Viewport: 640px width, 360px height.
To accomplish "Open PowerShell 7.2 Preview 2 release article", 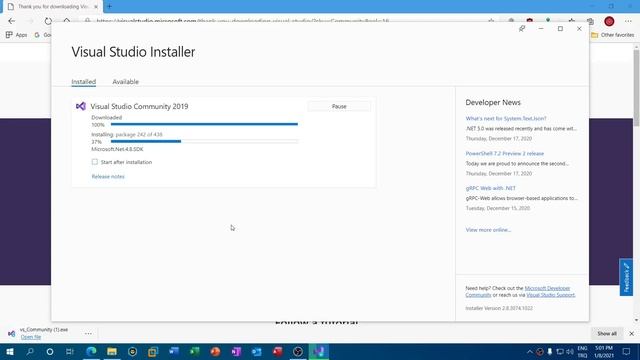I will [504, 153].
